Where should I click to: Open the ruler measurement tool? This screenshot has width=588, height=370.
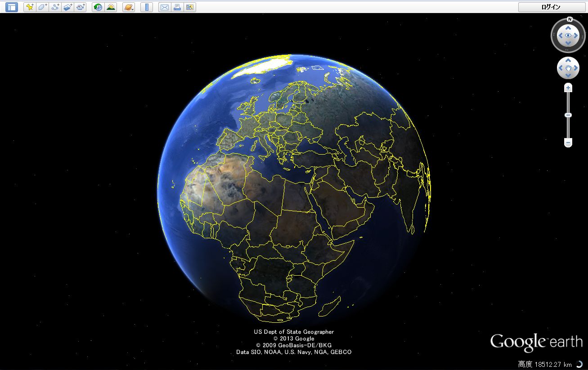click(x=146, y=7)
